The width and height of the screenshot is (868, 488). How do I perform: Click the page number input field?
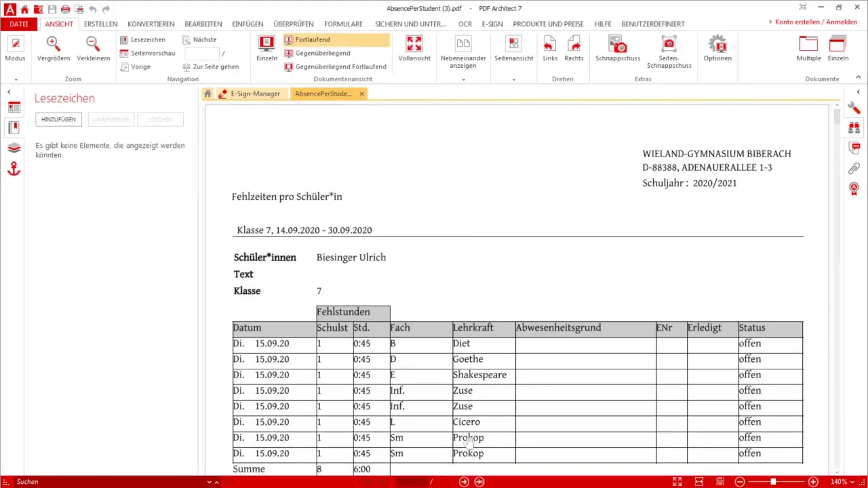pyautogui.click(x=202, y=54)
